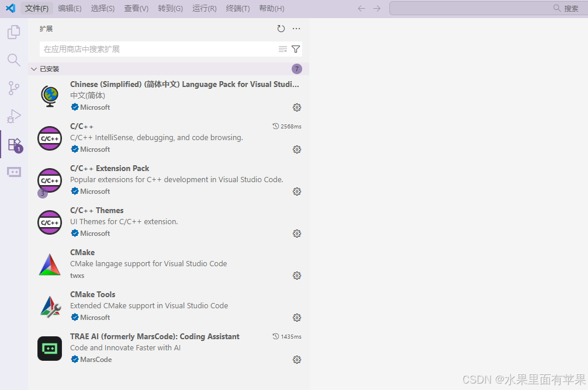Click the MarsCode publisher name
This screenshot has height=390, width=588.
click(x=96, y=359)
